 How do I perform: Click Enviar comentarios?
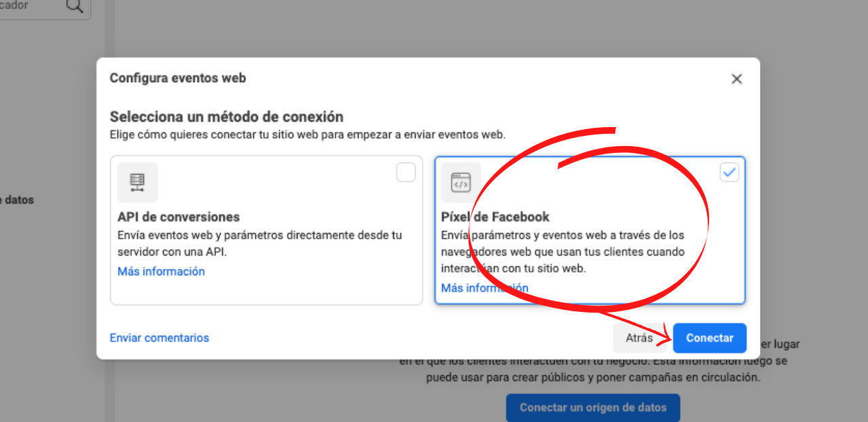point(159,338)
